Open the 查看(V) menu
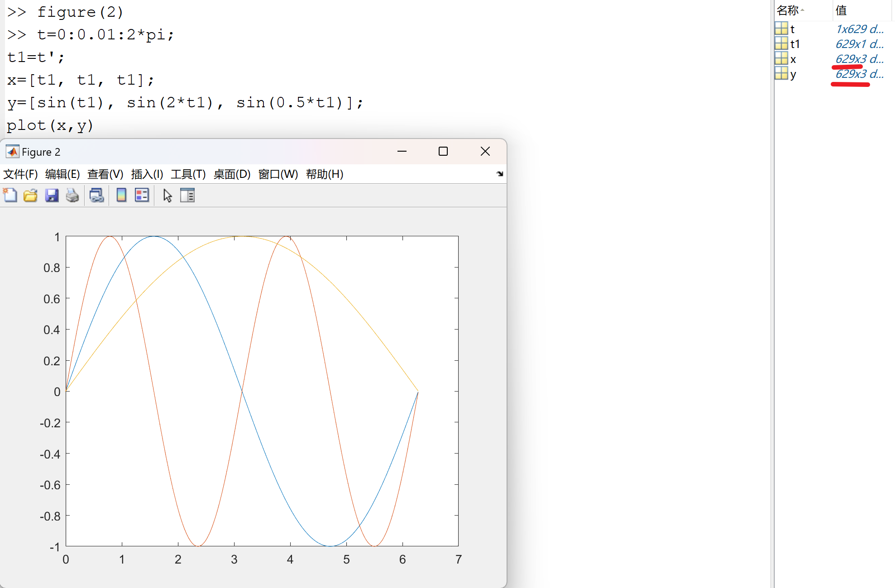895x588 pixels. tap(105, 174)
